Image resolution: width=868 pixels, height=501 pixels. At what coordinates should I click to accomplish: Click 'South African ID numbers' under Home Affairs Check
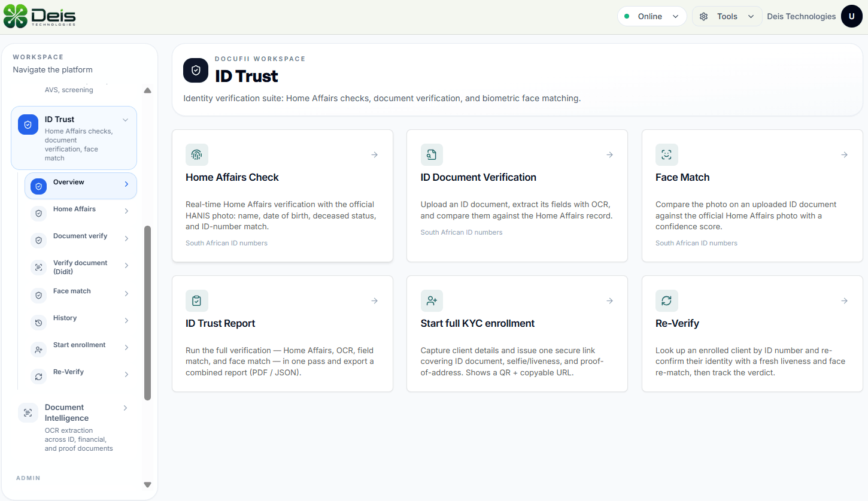point(226,243)
